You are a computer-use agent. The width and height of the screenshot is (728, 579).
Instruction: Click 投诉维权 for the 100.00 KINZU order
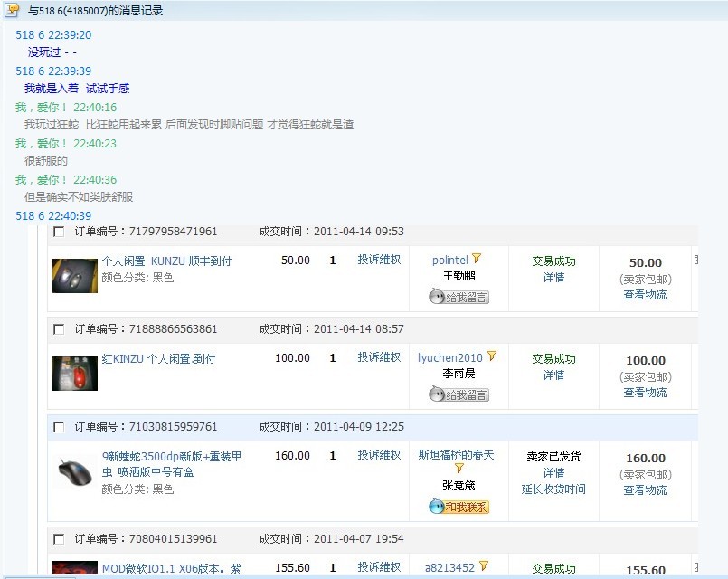pyautogui.click(x=379, y=357)
